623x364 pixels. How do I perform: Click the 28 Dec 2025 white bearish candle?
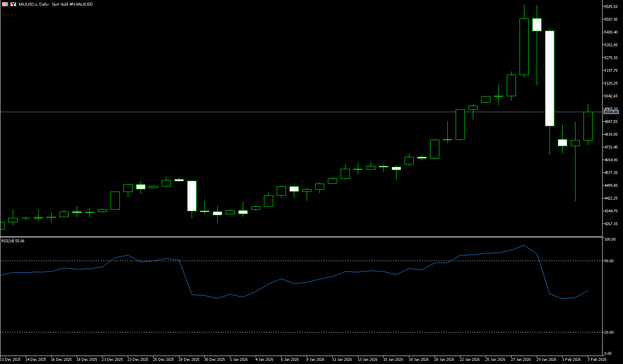[x=192, y=196]
